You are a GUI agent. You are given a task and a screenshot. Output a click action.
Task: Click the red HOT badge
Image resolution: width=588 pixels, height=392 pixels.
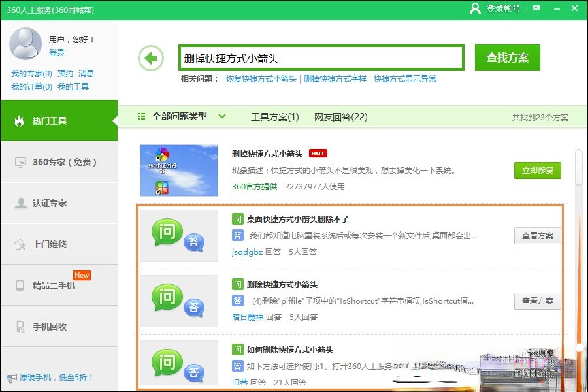click(x=318, y=153)
